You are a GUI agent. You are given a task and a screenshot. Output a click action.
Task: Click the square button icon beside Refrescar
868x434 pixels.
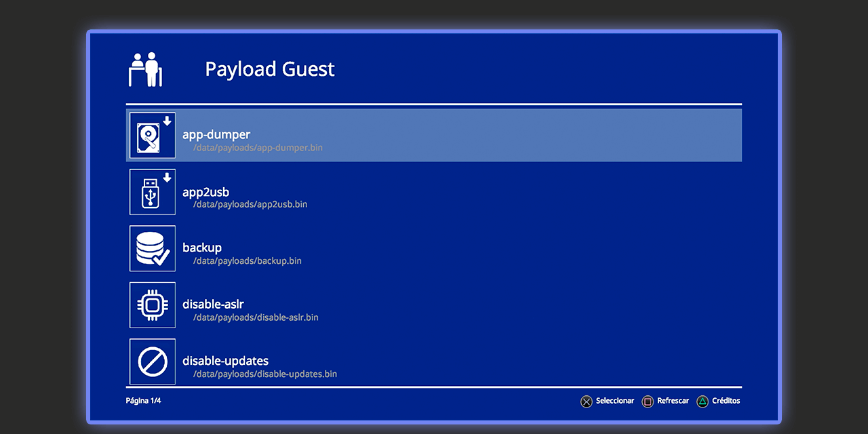point(648,401)
